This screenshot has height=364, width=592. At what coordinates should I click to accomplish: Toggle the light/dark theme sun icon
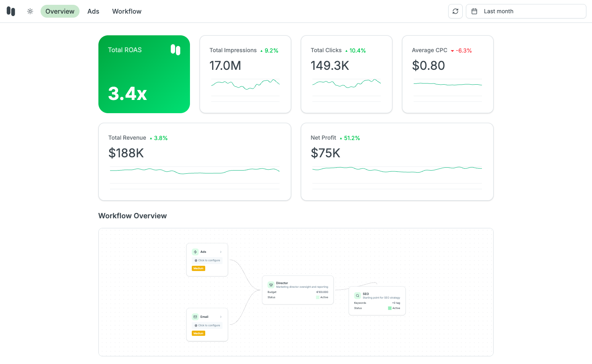[x=30, y=11]
